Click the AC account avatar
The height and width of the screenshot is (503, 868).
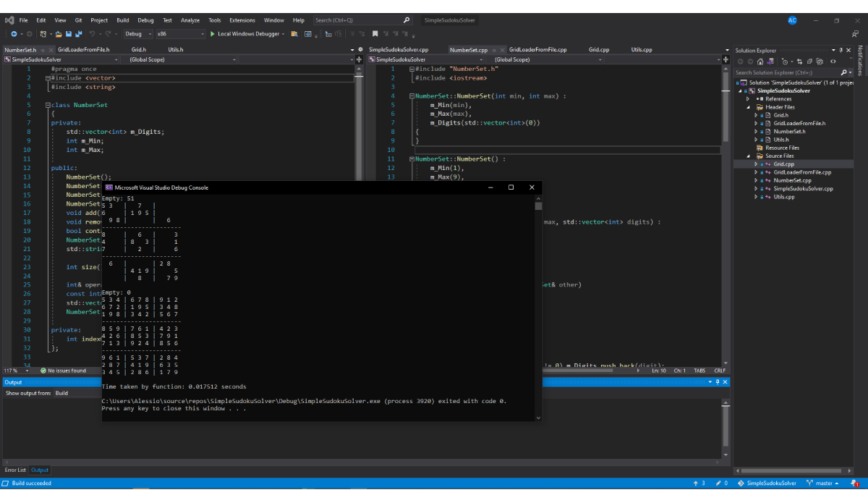click(x=792, y=20)
